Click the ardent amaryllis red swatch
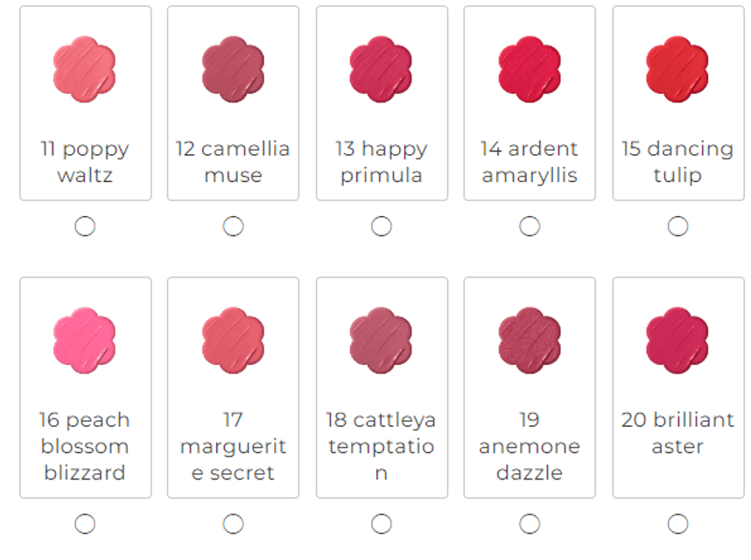The width and height of the screenshot is (751, 560). click(530, 69)
